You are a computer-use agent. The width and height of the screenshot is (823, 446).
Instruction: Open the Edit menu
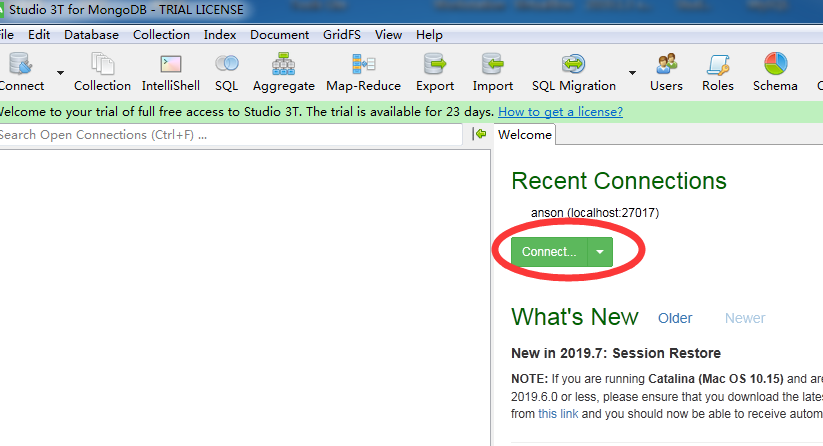39,35
